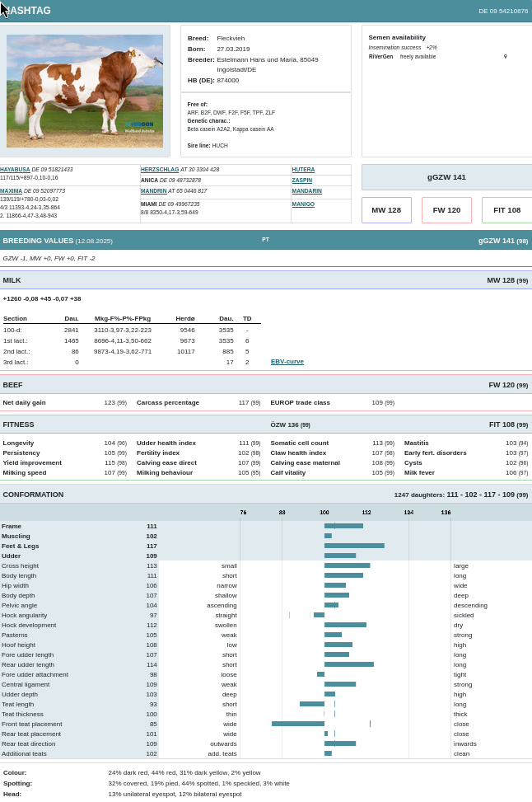Open the HUTERA pedigree link

(x=303, y=170)
